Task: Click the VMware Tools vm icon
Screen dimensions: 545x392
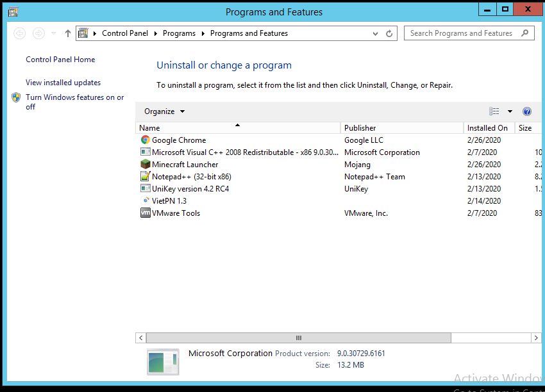Action: 146,213
